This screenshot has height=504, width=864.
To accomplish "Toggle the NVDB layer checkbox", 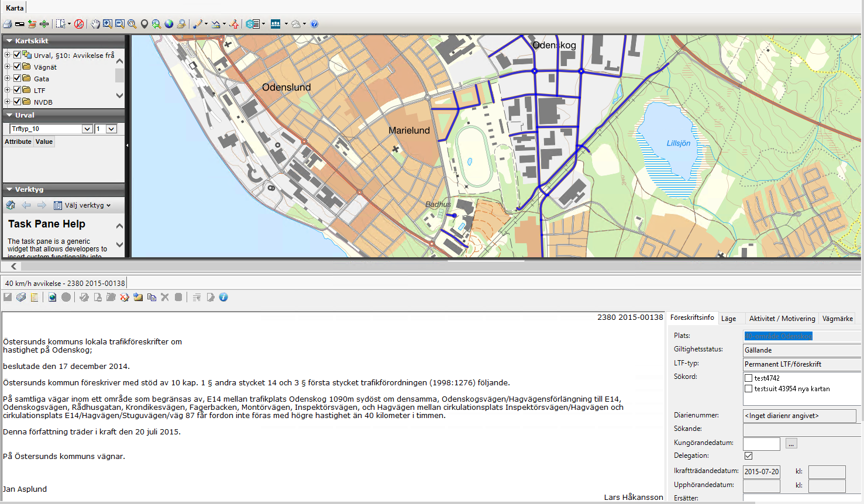I will [x=17, y=101].
